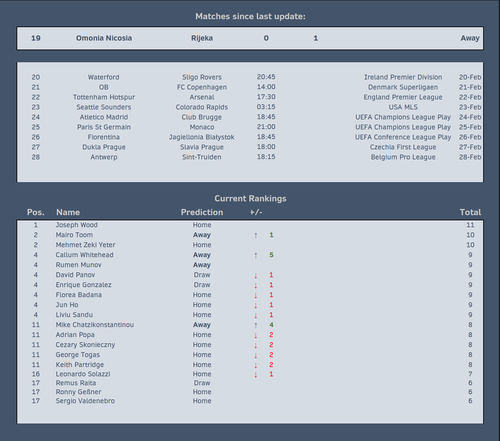Select 'Keith Partridge' in the rankings

click(x=80, y=365)
